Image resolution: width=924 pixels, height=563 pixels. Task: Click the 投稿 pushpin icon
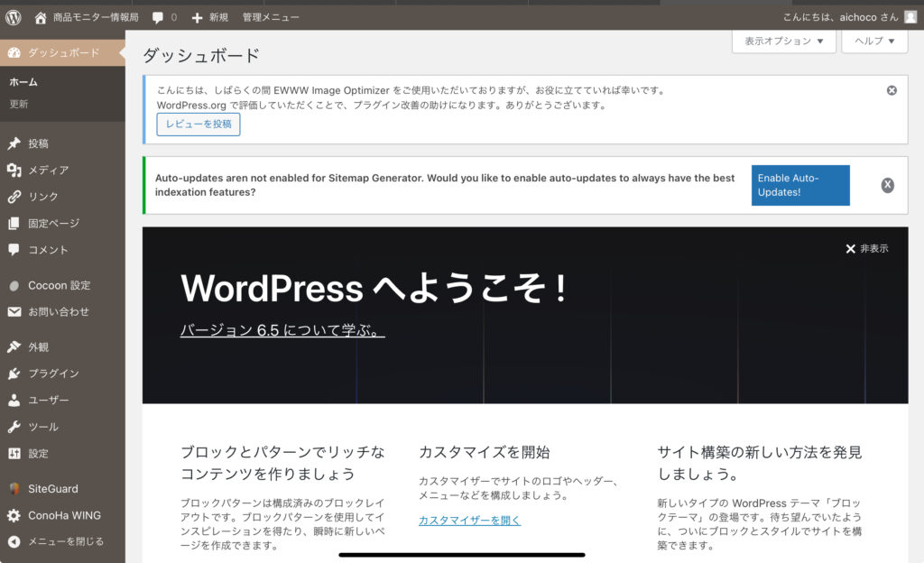tap(14, 143)
